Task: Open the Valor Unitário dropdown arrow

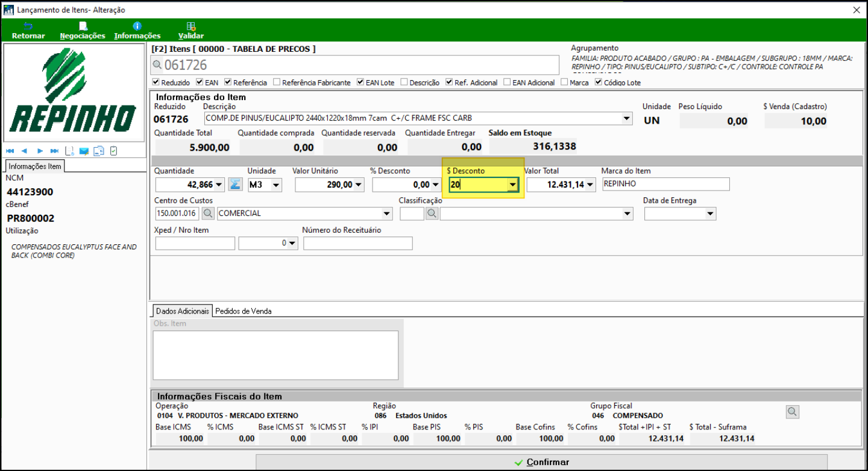Action: coord(359,185)
